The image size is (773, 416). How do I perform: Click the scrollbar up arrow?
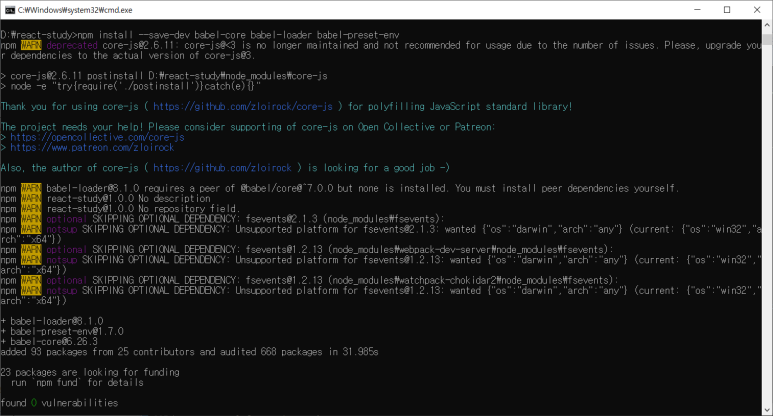tap(767, 25)
